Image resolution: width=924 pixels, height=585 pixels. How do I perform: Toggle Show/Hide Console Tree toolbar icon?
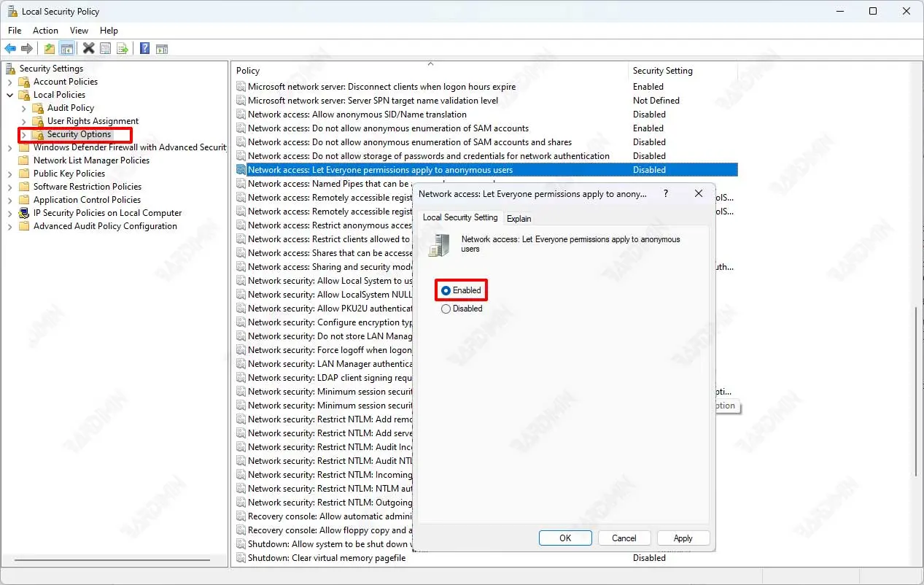(x=67, y=49)
